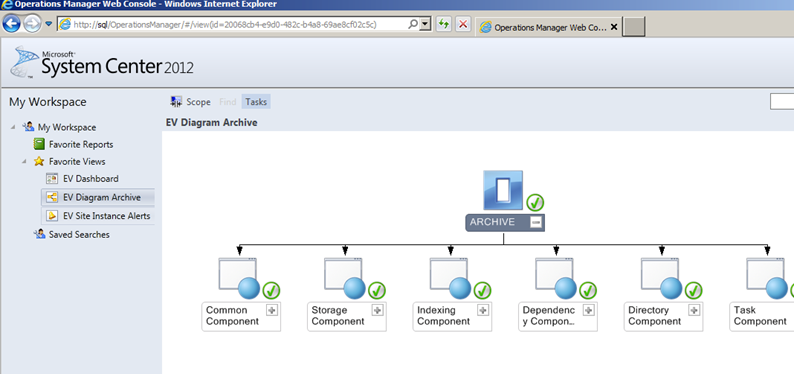Click the browser Back button
The height and width of the screenshot is (374, 794).
[x=12, y=24]
